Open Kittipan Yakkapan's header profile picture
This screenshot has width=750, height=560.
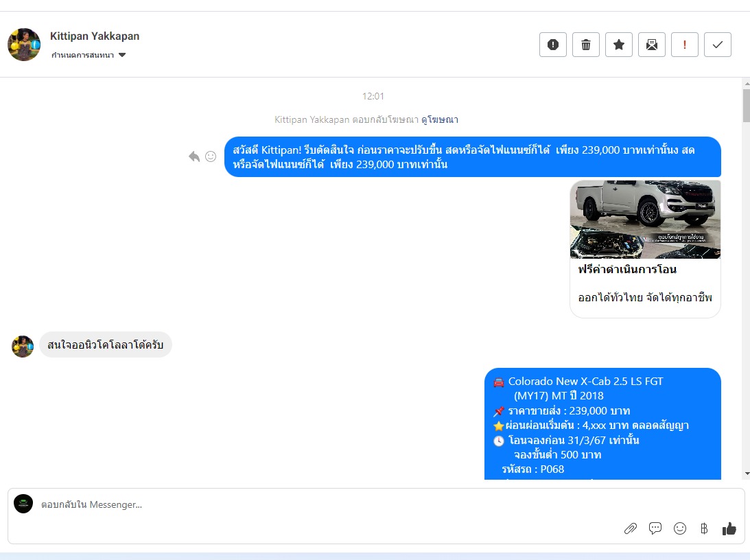(x=24, y=45)
